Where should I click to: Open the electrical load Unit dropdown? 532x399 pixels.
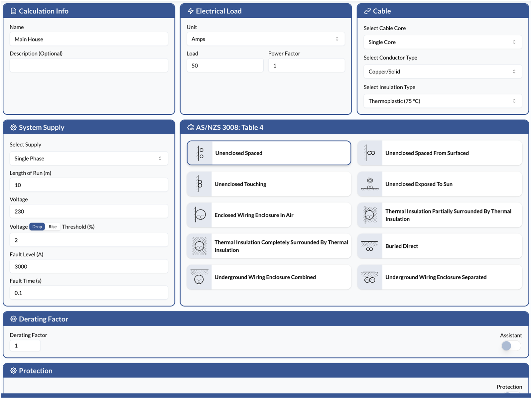point(265,39)
